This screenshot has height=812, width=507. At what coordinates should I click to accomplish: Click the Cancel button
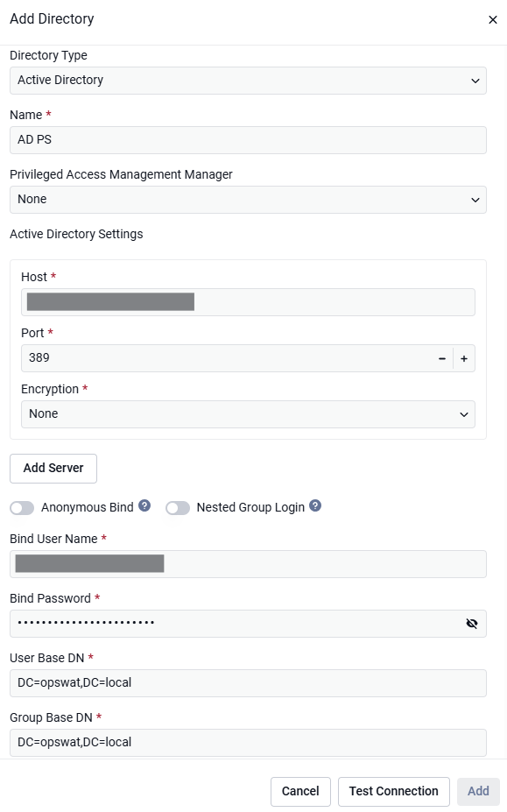point(300,791)
